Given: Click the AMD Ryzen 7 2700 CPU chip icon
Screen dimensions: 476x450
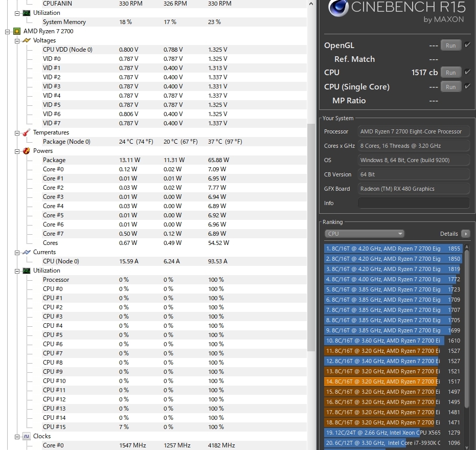Looking at the screenshot, I should (17, 31).
